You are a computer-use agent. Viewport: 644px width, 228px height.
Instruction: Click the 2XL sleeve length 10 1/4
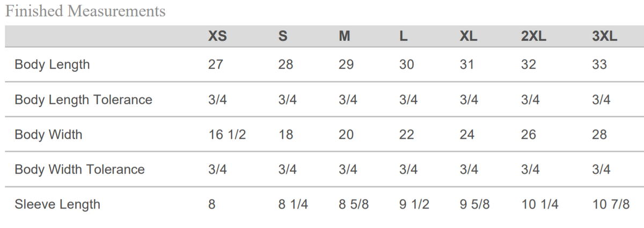[x=539, y=204]
